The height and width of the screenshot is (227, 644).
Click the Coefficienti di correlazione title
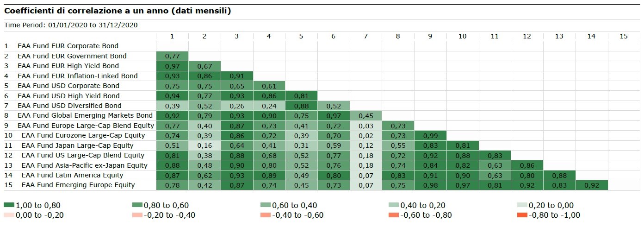(118, 11)
